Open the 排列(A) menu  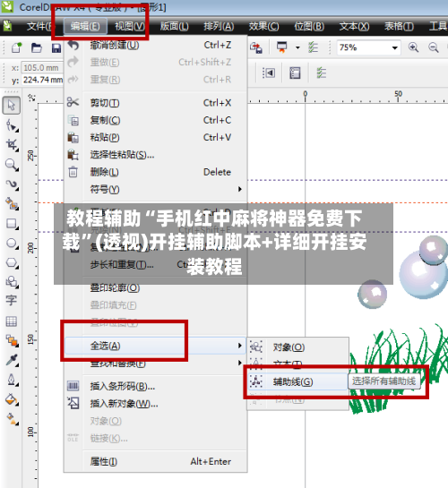219,26
